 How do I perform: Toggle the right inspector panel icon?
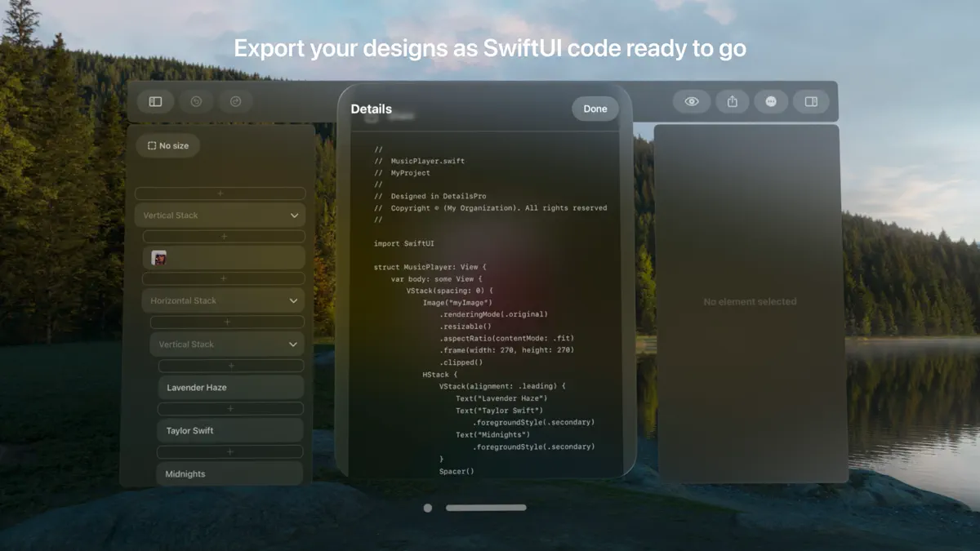(x=810, y=101)
